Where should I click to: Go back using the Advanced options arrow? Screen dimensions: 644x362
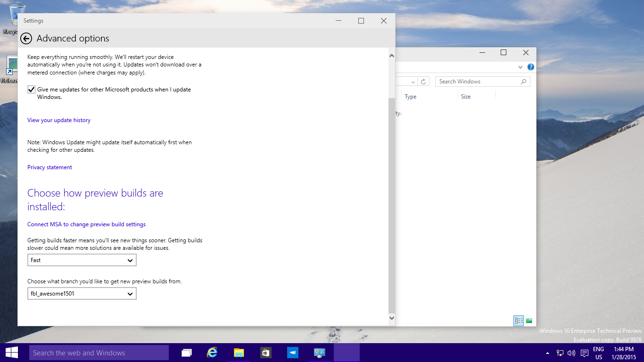(26, 39)
